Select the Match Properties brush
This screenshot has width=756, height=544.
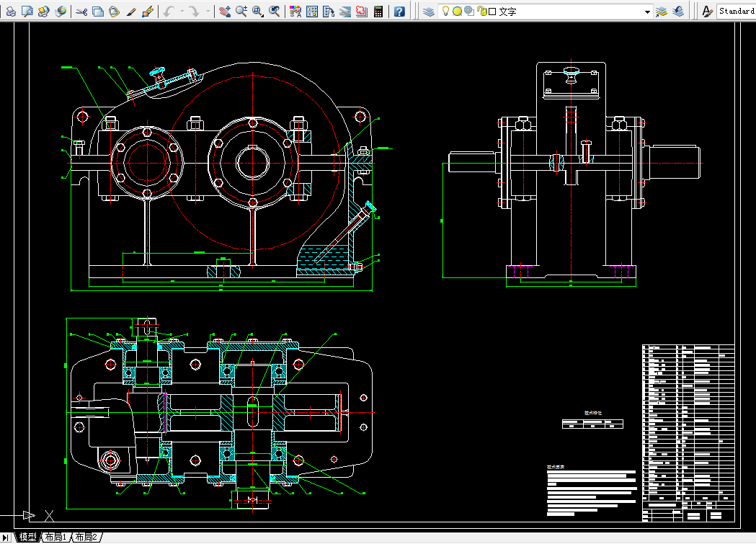[130, 11]
